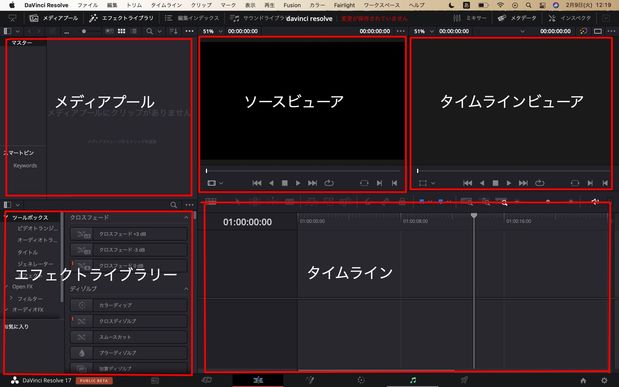Open the ファイル menu
This screenshot has width=619, height=387.
[87, 5]
